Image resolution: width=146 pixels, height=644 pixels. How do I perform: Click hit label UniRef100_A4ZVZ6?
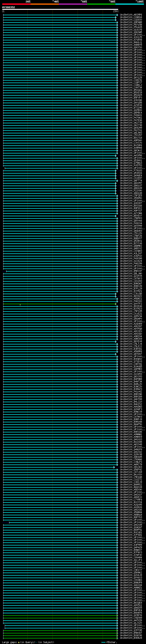coord(131,620)
